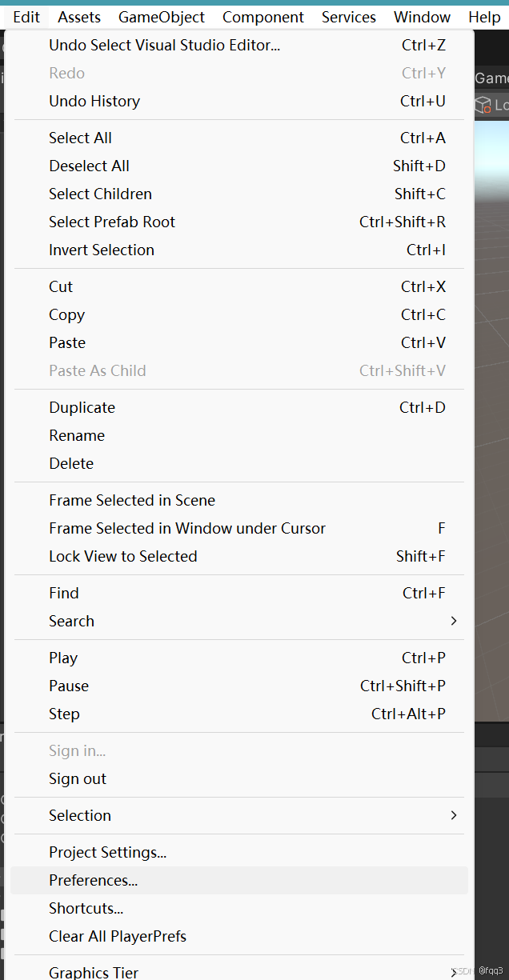Open the GameObject menu
This screenshot has width=509, height=980.
tap(162, 17)
